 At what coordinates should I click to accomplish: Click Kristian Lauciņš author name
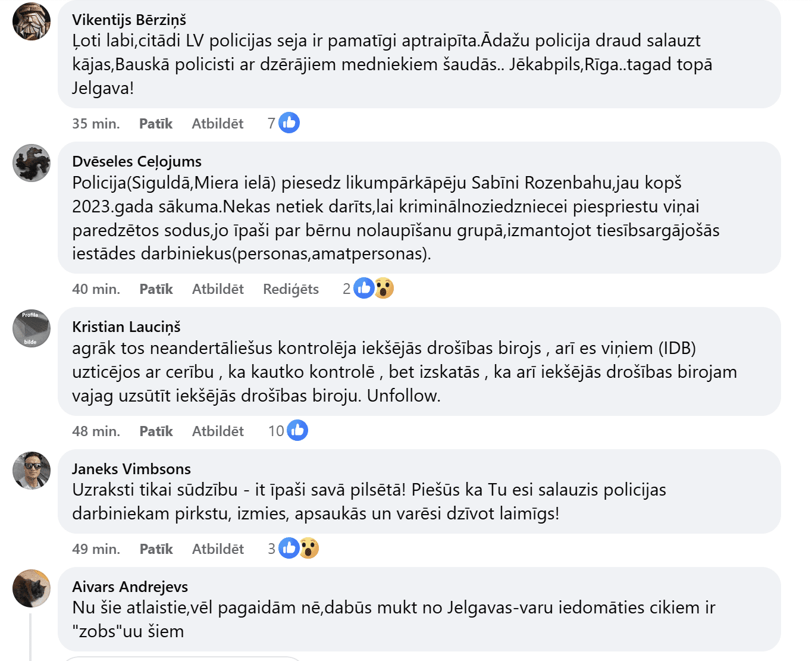tap(126, 327)
